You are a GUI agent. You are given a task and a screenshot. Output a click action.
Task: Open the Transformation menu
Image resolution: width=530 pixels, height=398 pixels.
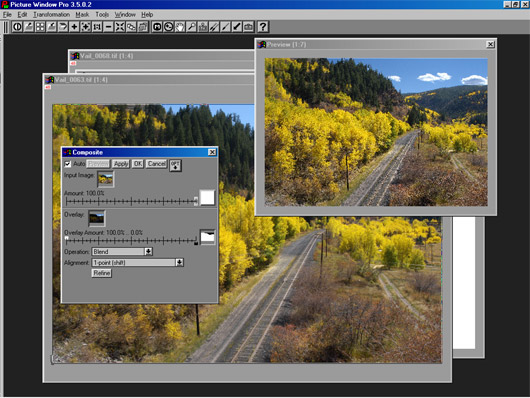51,15
